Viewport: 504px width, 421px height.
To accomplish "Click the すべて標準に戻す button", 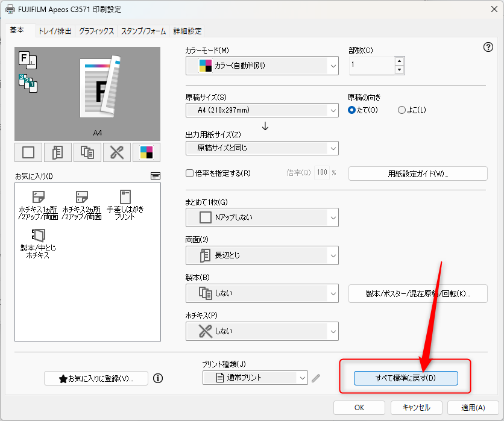I will 406,378.
